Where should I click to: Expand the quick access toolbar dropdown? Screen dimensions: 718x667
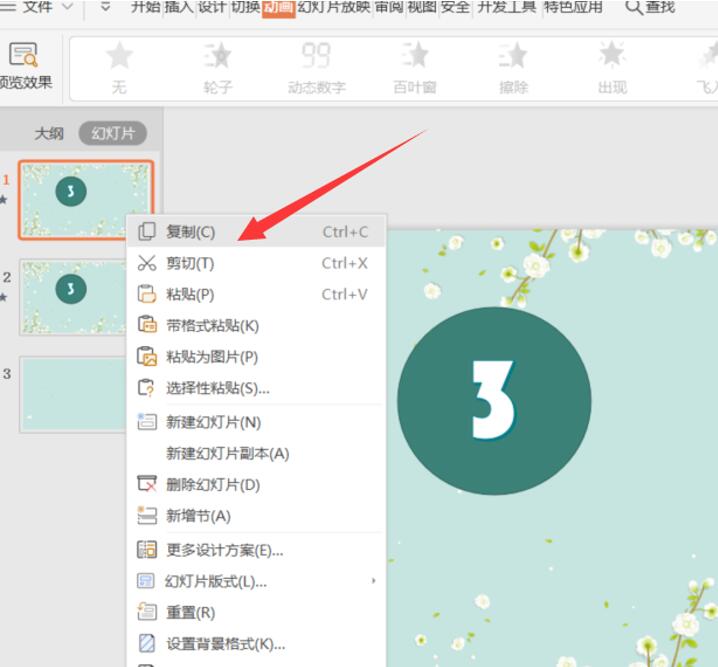105,6
